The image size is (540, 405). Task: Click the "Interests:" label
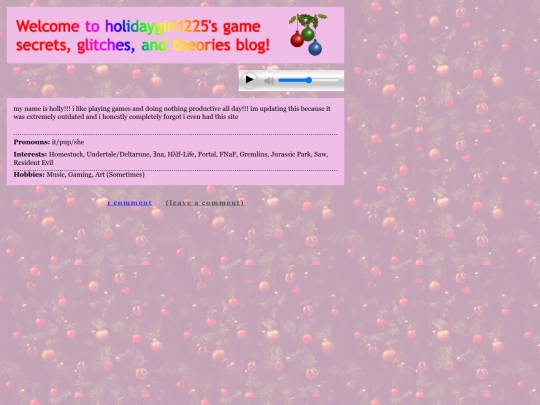tap(30, 154)
